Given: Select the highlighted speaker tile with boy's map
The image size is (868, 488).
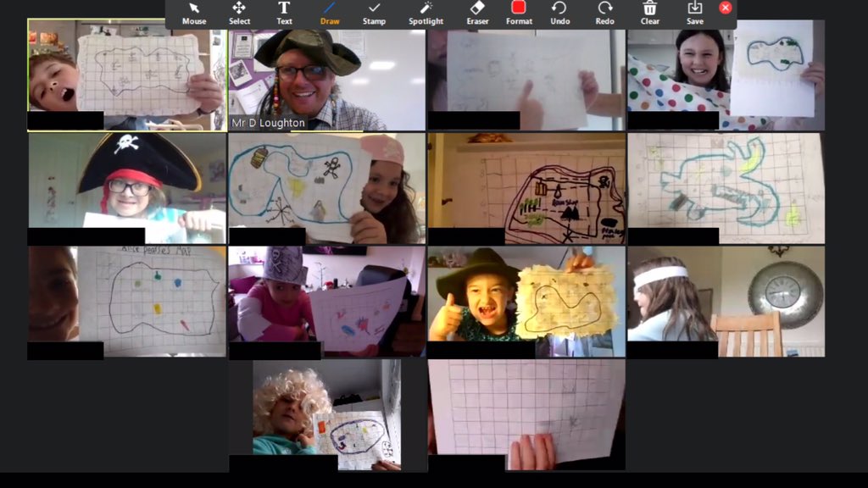Looking at the screenshot, I should click(x=127, y=75).
